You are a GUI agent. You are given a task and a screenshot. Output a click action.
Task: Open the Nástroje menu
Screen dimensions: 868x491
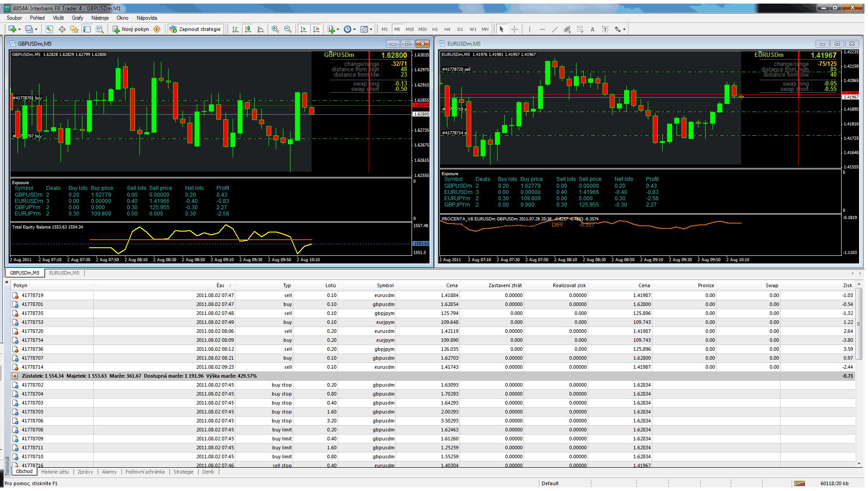[x=100, y=18]
